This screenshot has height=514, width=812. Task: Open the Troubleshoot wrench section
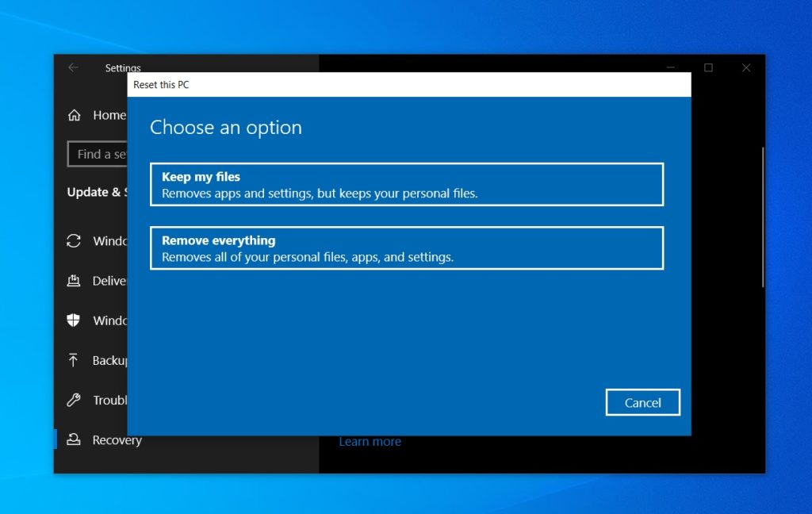[x=99, y=399]
